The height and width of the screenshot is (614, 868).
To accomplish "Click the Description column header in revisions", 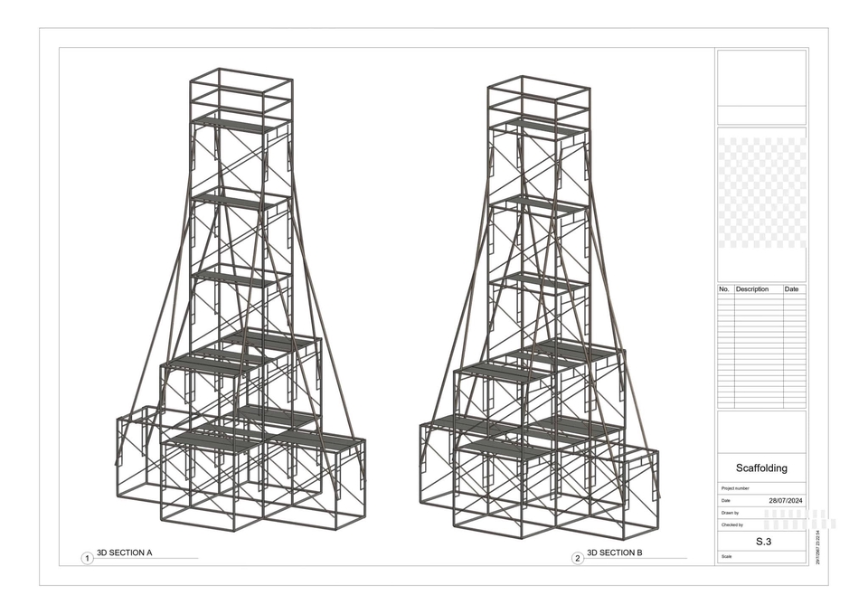I will 752,289.
